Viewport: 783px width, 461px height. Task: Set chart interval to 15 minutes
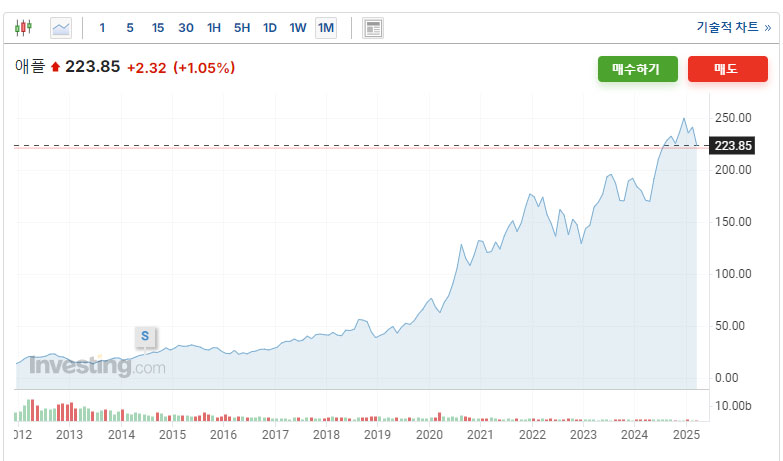[158, 28]
